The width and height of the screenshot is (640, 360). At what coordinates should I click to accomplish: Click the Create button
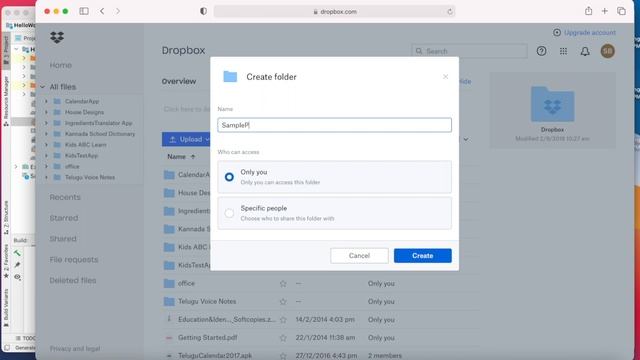[422, 256]
